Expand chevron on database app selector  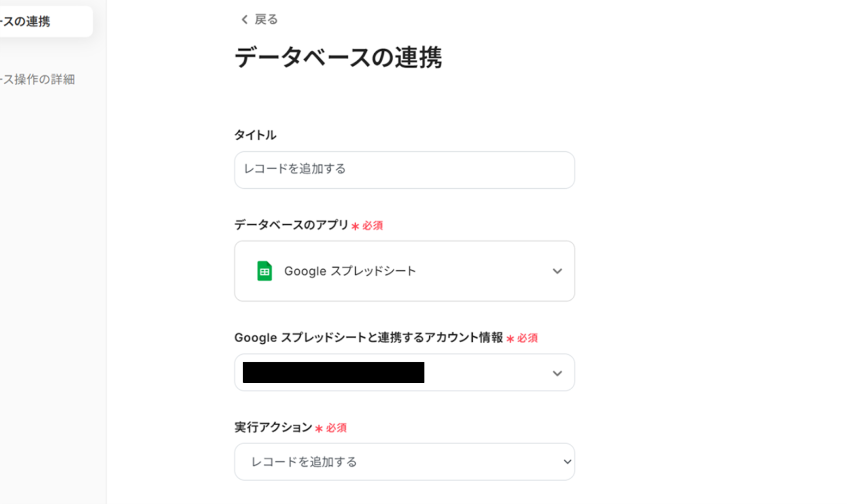(557, 271)
